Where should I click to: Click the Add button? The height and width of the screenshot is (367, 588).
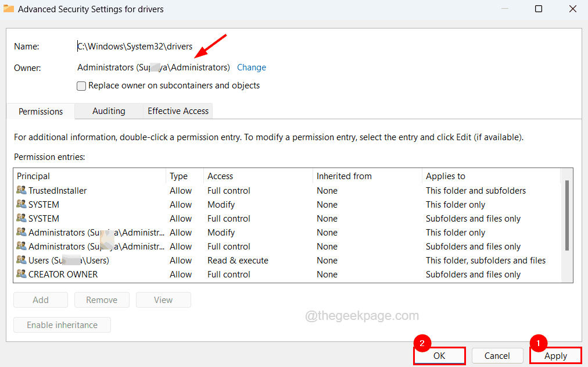pos(40,300)
